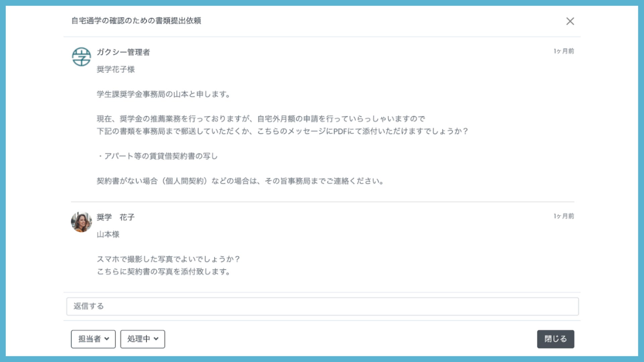Click the 契約書がない場合 notice line
Screen dimensions: 644x362
pyautogui.click(x=240, y=181)
